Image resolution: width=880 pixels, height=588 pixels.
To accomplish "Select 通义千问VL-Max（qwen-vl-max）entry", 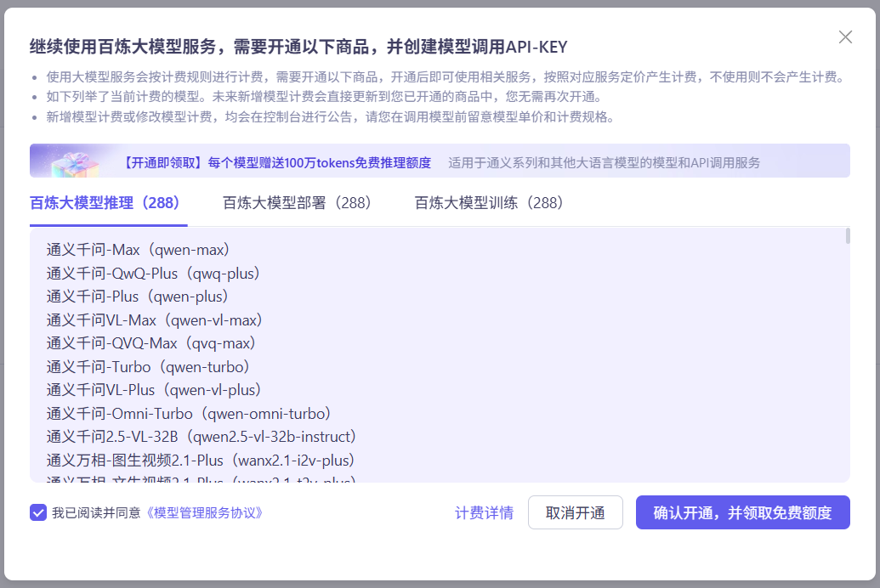I will (153, 321).
